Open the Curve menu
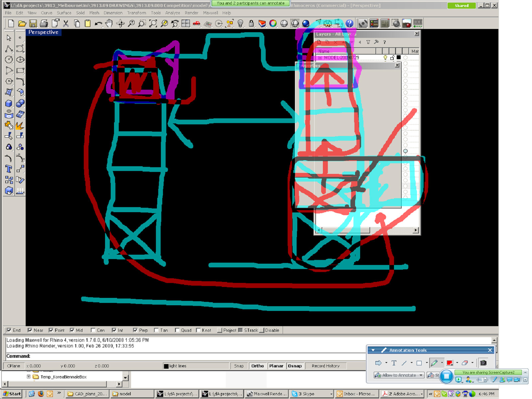 [x=47, y=13]
